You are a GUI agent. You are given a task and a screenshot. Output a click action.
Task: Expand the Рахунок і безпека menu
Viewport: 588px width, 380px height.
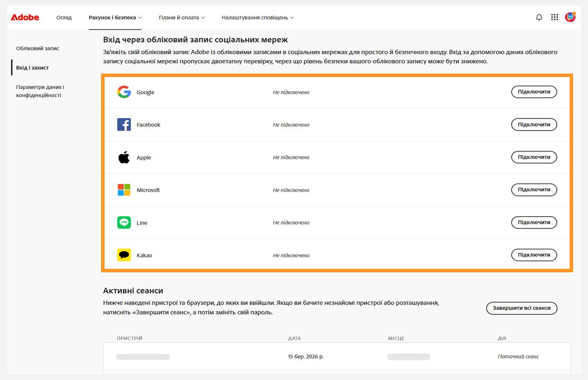pyautogui.click(x=115, y=18)
